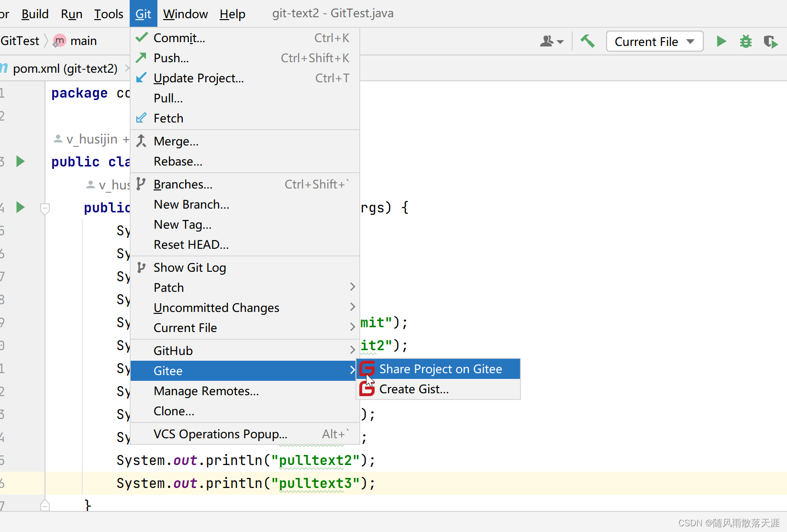Select VCS Operations Popup... entry
Screen dimensions: 787x532
pos(244,434)
